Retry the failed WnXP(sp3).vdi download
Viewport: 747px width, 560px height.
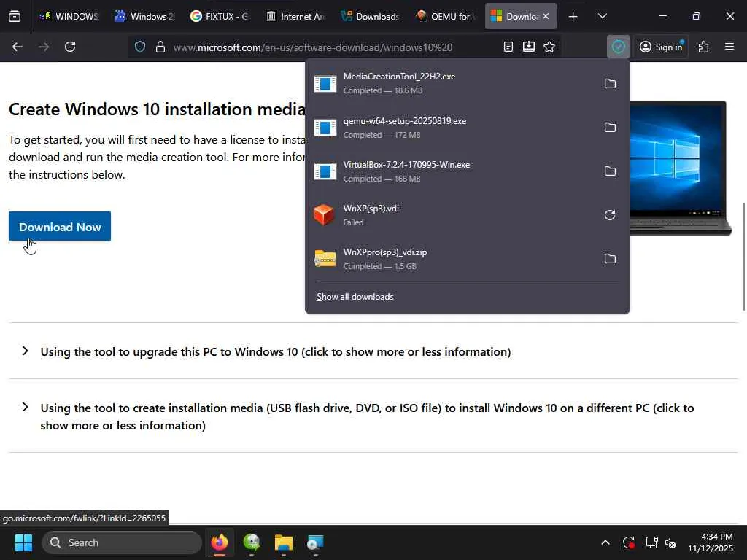tap(610, 215)
